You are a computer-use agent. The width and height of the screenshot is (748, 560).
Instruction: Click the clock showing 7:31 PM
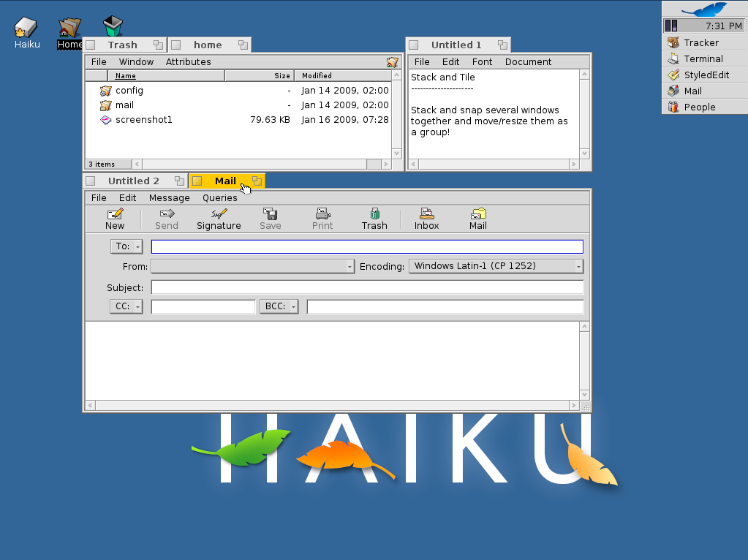coord(724,26)
